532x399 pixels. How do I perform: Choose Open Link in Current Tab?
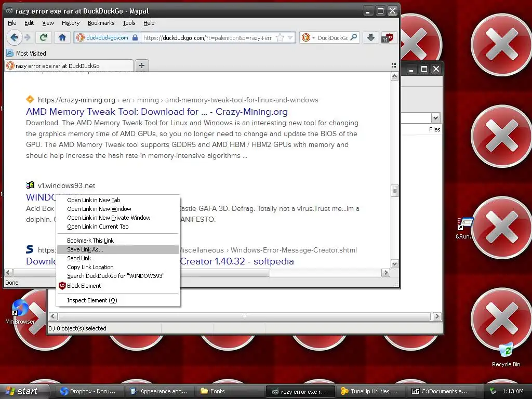[x=118, y=227]
